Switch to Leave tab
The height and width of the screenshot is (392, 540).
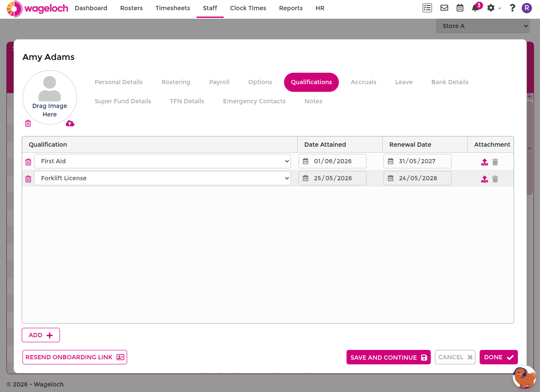click(404, 82)
